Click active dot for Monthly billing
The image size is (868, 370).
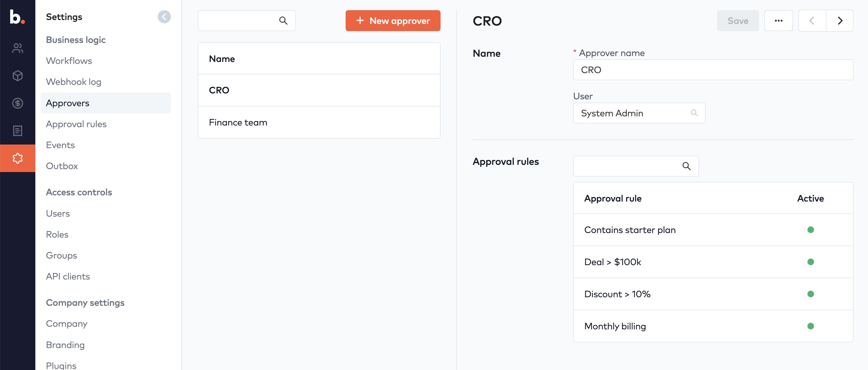click(x=811, y=326)
